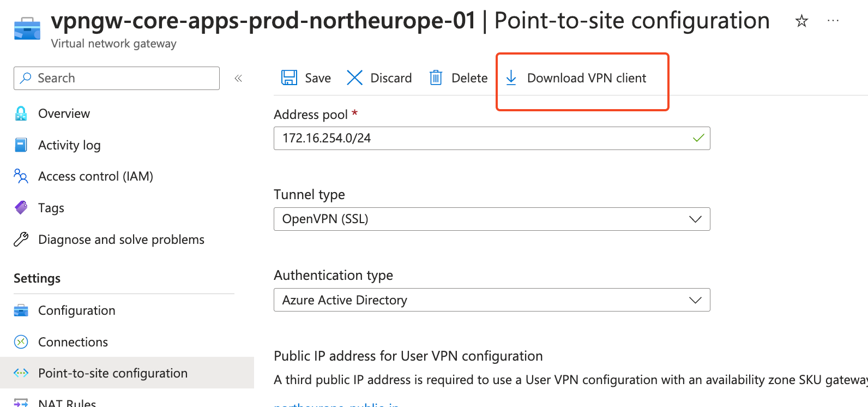Viewport: 868px width, 407px height.
Task: Open the Tags menu item
Action: [51, 208]
